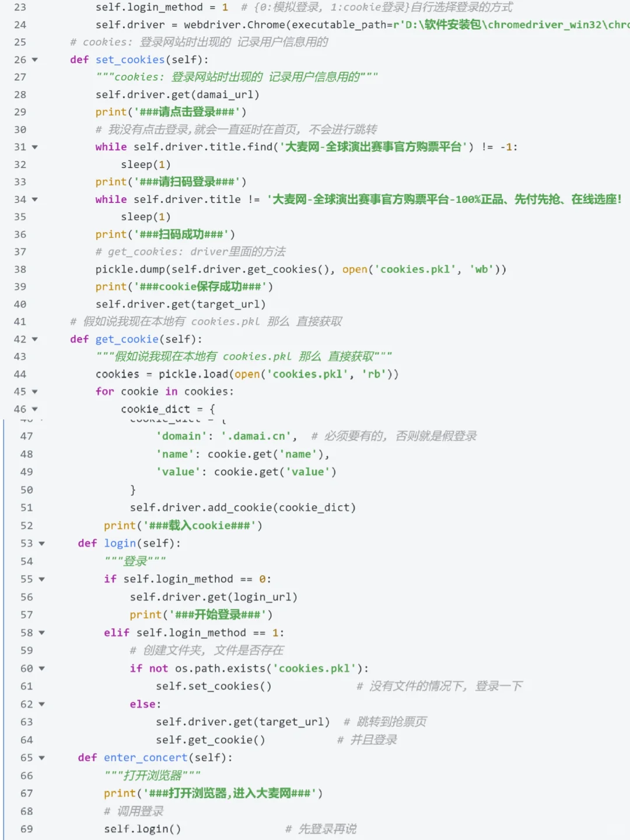Viewport: 630px width, 840px height.
Task: Collapse the fold arrow at line 53
Action: (41, 543)
